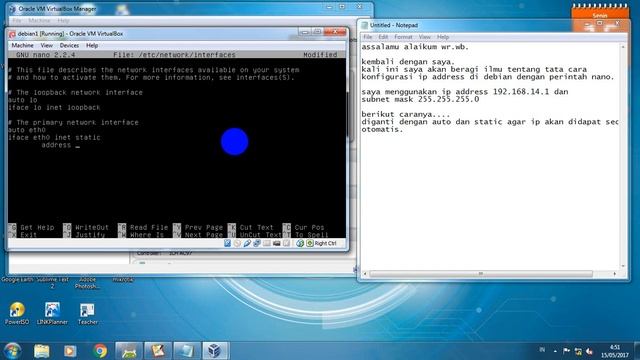The height and width of the screenshot is (360, 640).
Task: Open the Teacher desktop shortcut
Action: (87, 313)
